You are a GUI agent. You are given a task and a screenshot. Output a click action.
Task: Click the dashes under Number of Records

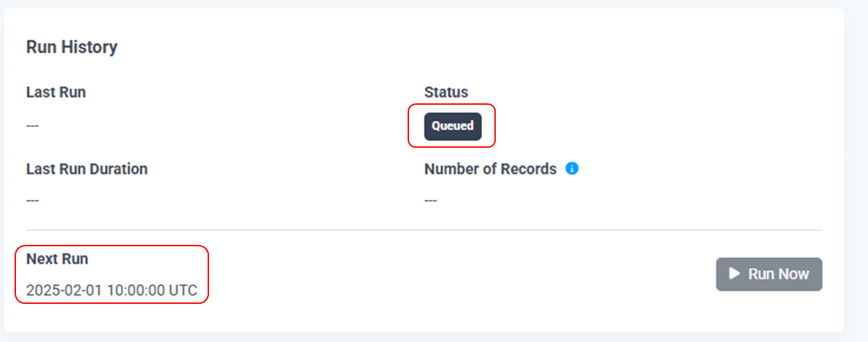431,200
